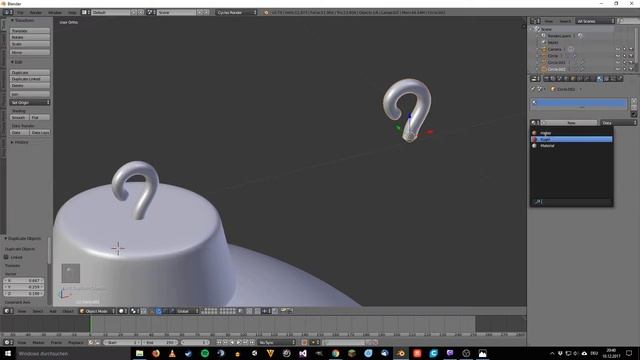Click the End frame field

160,342
